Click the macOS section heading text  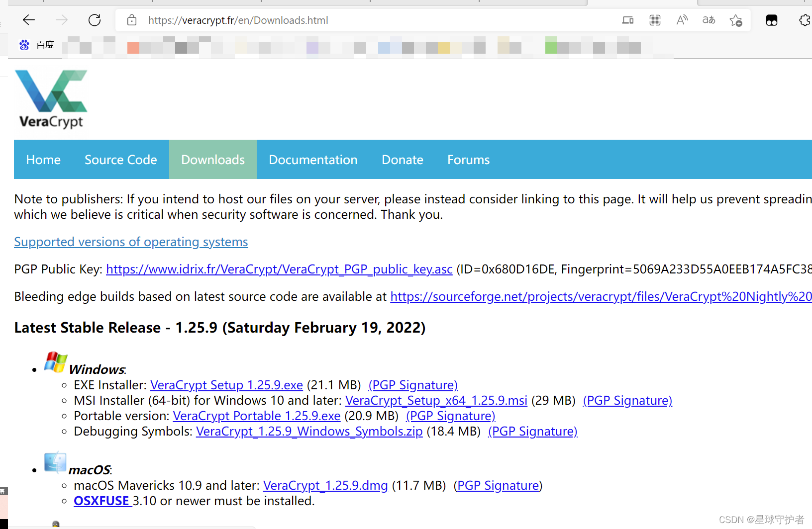coord(90,470)
